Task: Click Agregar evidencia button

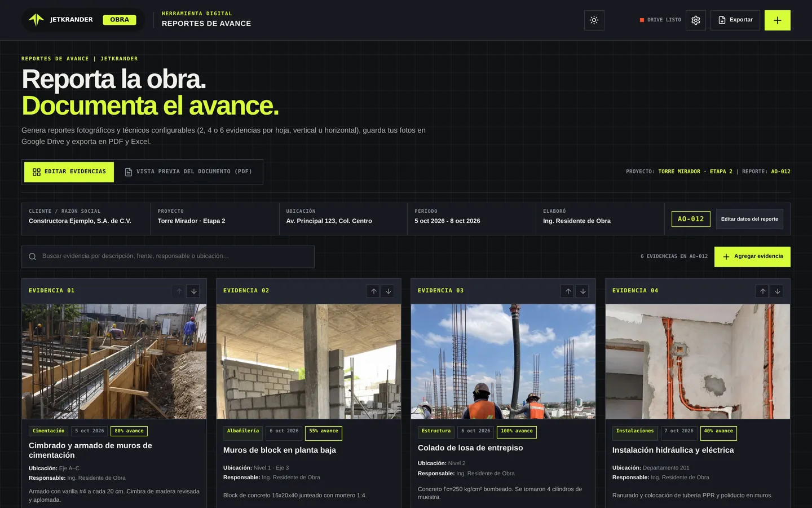Action: coord(752,256)
